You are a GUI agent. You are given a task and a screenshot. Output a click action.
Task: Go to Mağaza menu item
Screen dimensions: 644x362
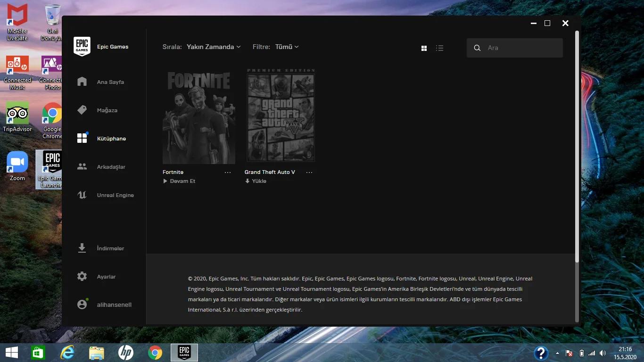tap(107, 110)
